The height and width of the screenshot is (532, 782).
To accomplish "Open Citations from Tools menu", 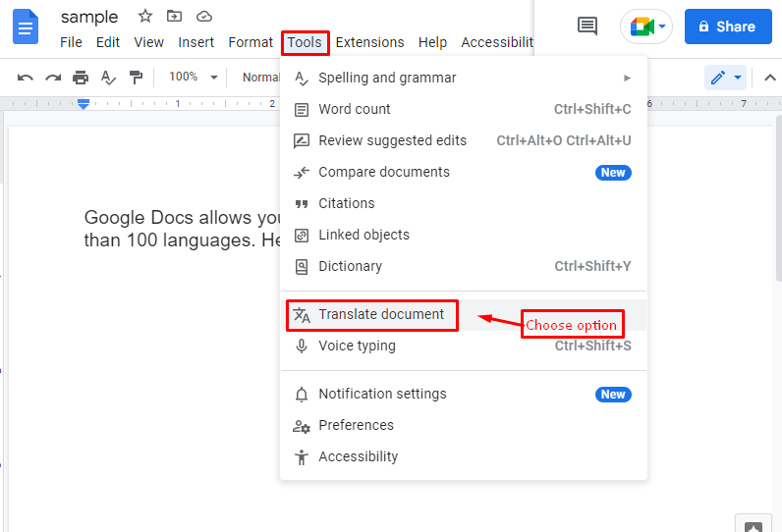I will tap(464, 203).
